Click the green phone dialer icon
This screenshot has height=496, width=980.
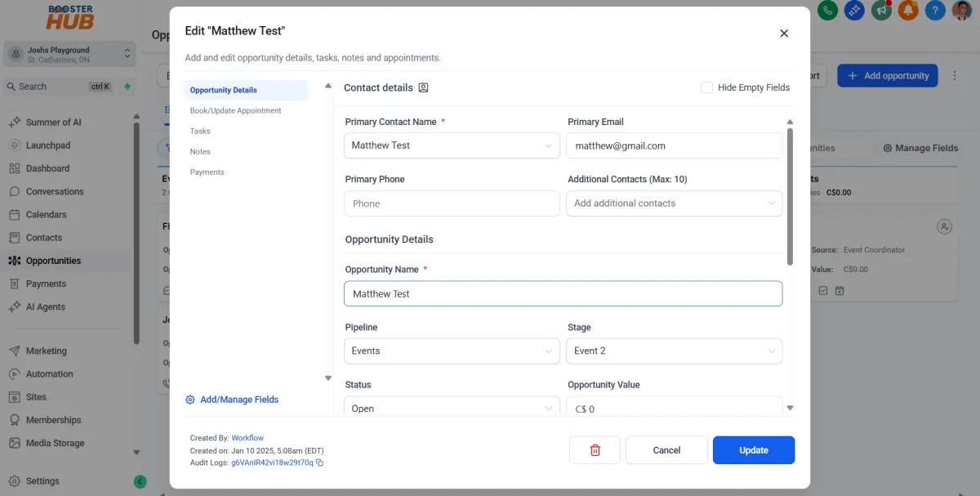pyautogui.click(x=827, y=11)
